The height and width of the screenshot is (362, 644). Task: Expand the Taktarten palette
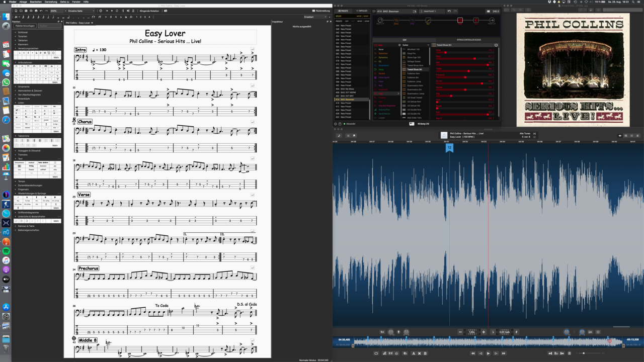click(x=23, y=40)
